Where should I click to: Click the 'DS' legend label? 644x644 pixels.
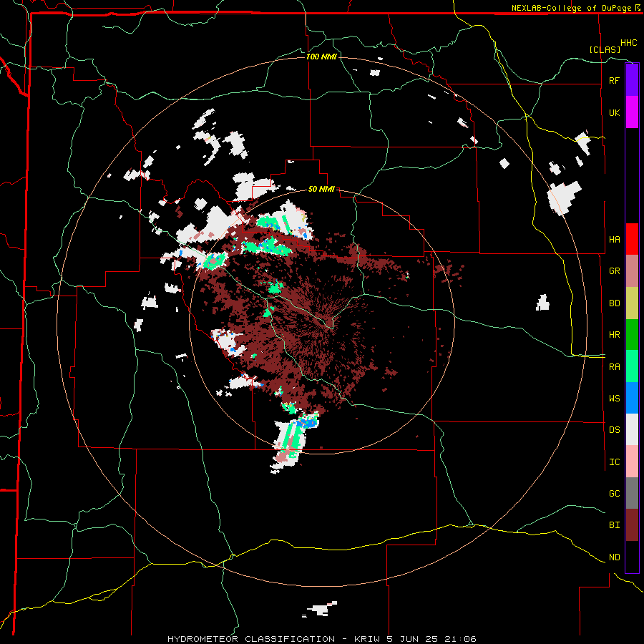(x=614, y=430)
